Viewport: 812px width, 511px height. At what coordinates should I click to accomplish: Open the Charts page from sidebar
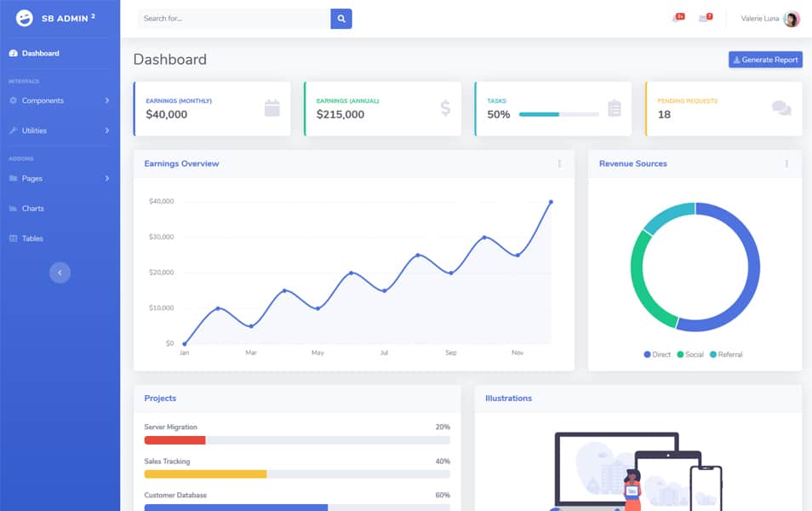(32, 209)
